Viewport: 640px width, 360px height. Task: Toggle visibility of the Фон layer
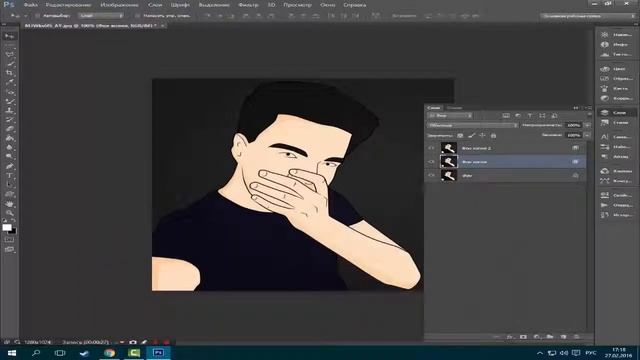(431, 176)
